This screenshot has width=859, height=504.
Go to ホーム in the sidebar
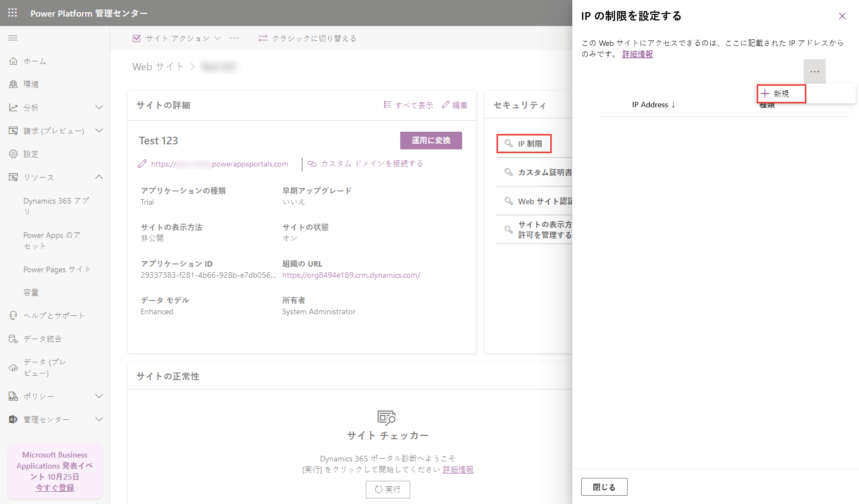[34, 61]
